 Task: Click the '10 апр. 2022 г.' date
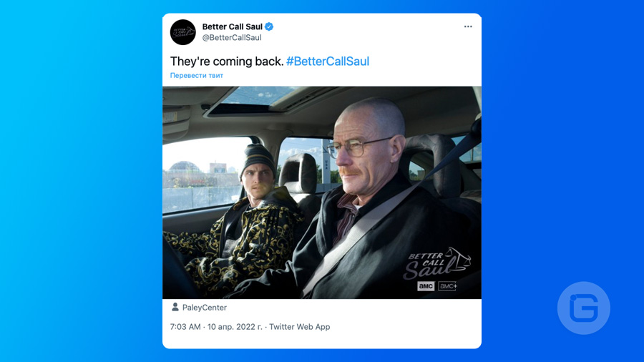pos(235,327)
